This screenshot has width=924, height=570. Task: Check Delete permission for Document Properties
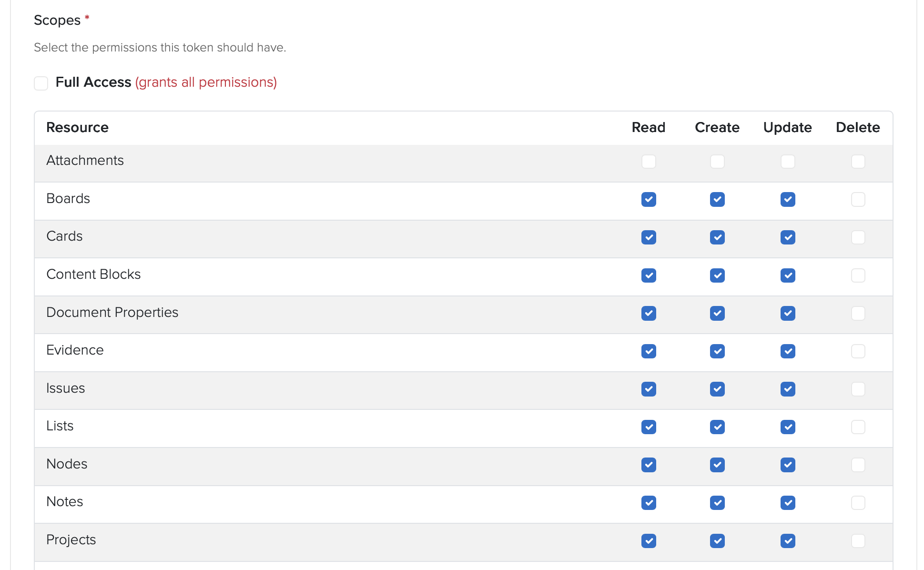(858, 313)
